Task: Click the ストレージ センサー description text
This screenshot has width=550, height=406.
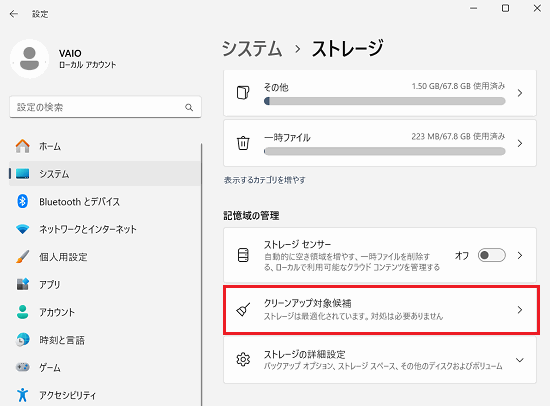Action: click(352, 262)
